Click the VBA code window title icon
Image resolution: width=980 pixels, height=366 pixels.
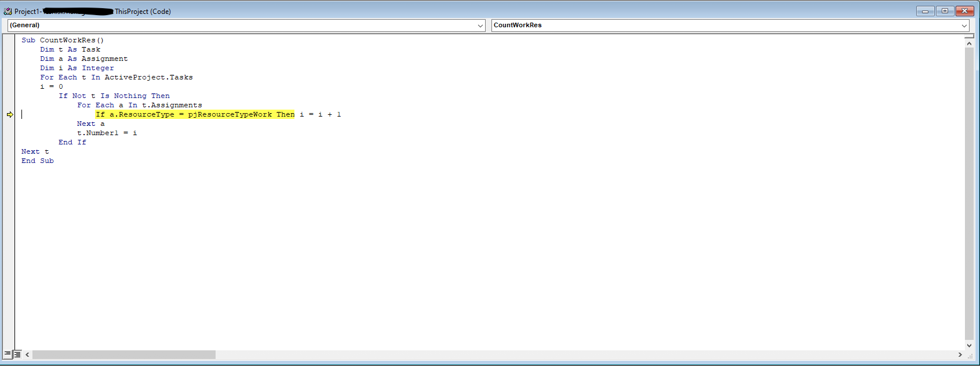[8, 11]
